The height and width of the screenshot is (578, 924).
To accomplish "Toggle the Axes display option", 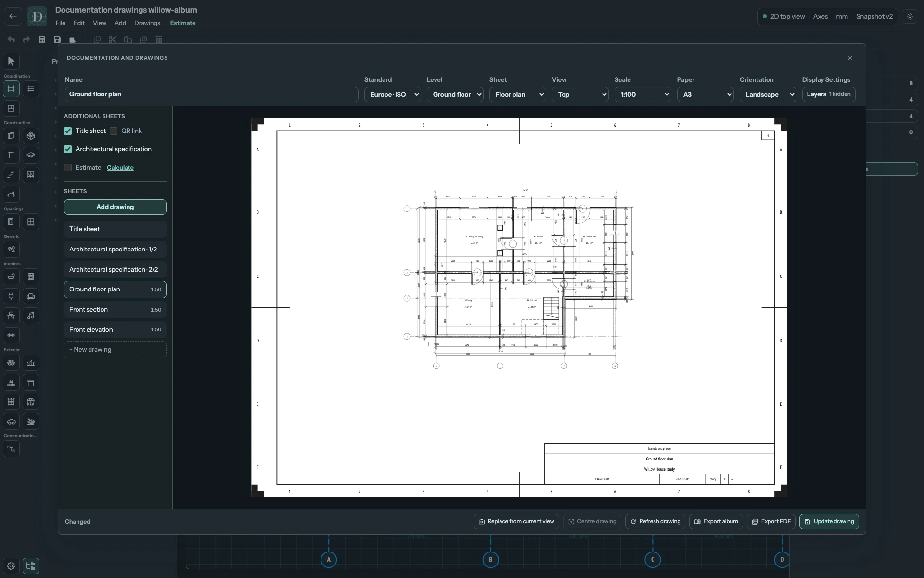I will [x=821, y=16].
